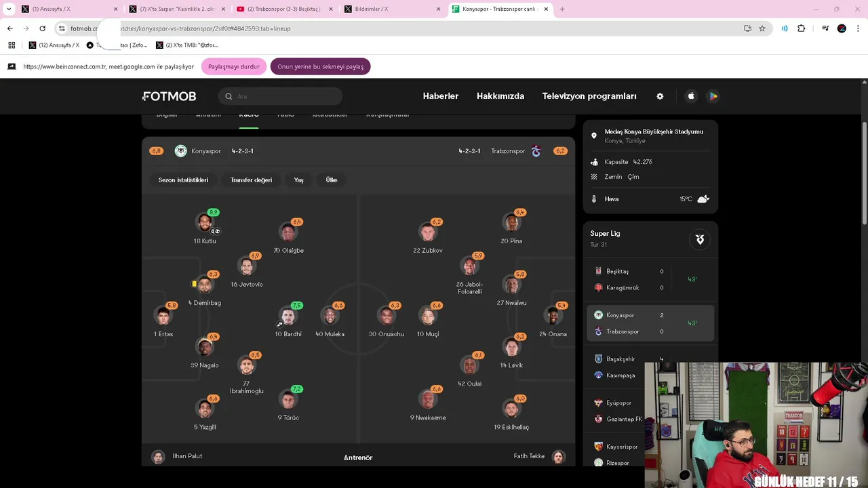Click Onun yerine bu sekmeyi paylaş button
Viewport: 868px width, 488px height.
pos(320,66)
